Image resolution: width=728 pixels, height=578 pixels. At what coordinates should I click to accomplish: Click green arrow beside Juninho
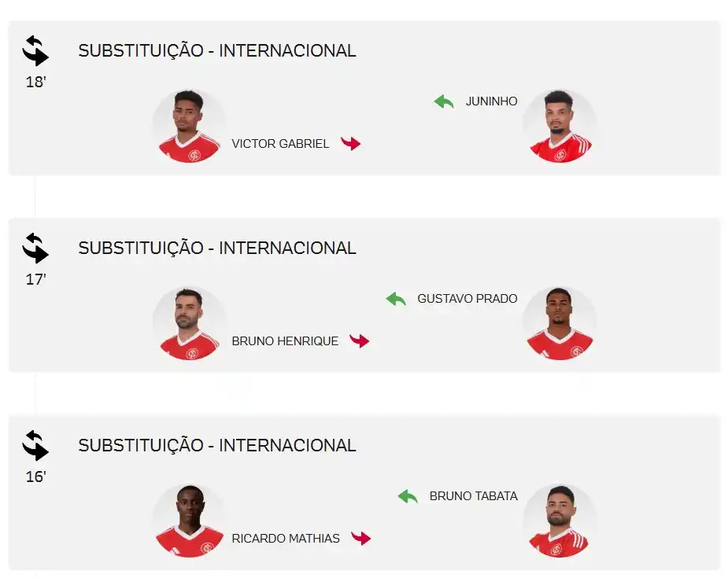[x=444, y=101]
